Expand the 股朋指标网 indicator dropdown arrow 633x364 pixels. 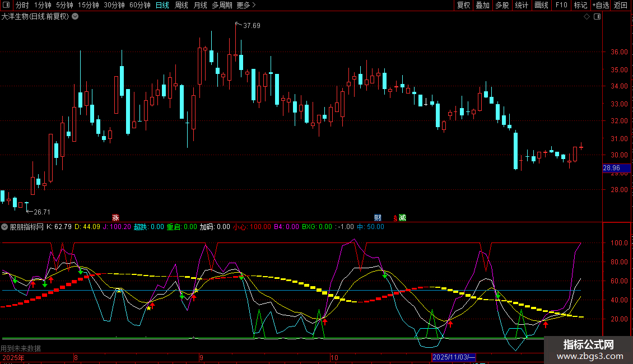click(x=5, y=227)
